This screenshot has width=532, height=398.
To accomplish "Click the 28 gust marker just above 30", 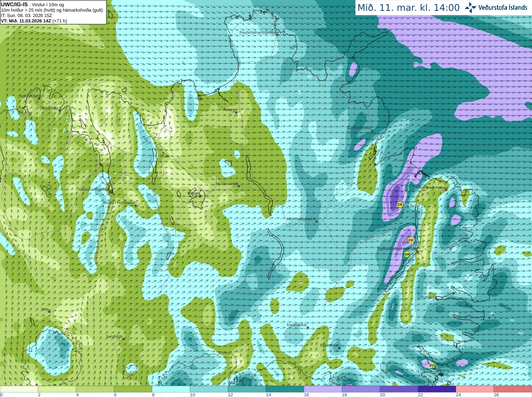I will (411, 240).
